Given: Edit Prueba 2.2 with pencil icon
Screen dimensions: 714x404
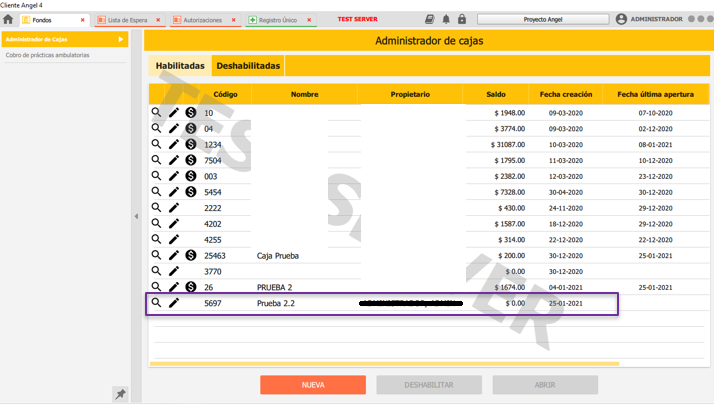Looking at the screenshot, I should [x=173, y=302].
